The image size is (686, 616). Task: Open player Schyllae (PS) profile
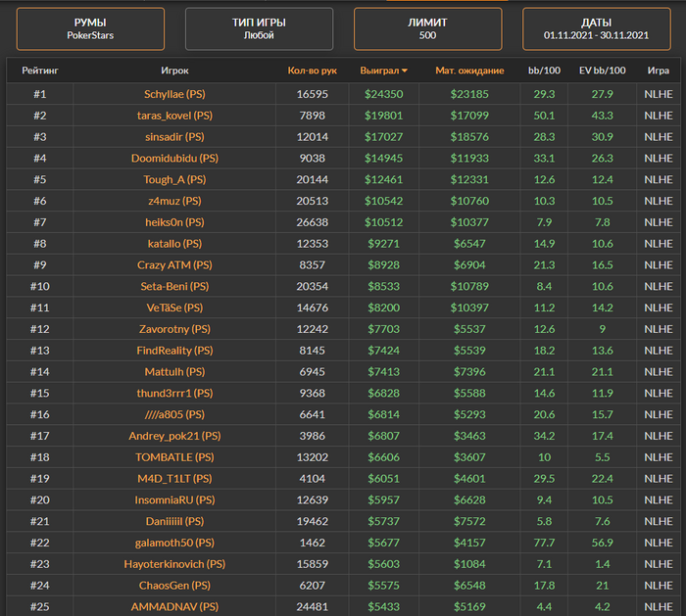click(174, 94)
